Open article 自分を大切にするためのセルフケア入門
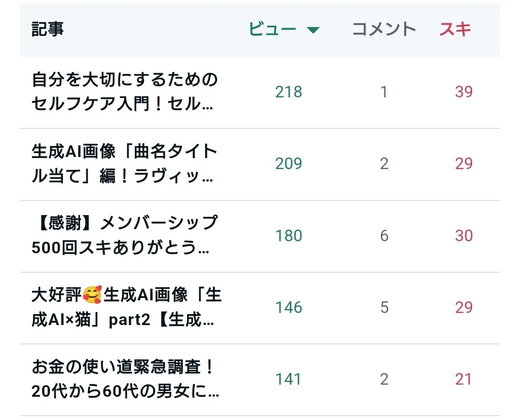 [125, 92]
